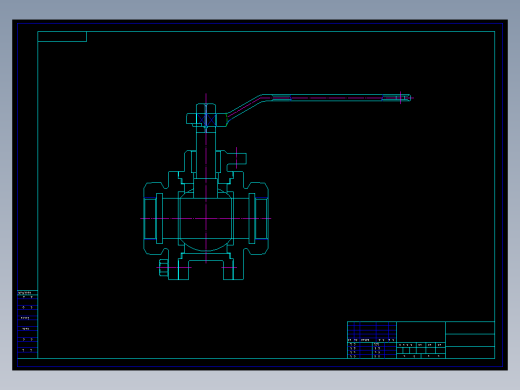Select the hex bolt at valve bottom left
520x390 pixels.
tap(164, 267)
